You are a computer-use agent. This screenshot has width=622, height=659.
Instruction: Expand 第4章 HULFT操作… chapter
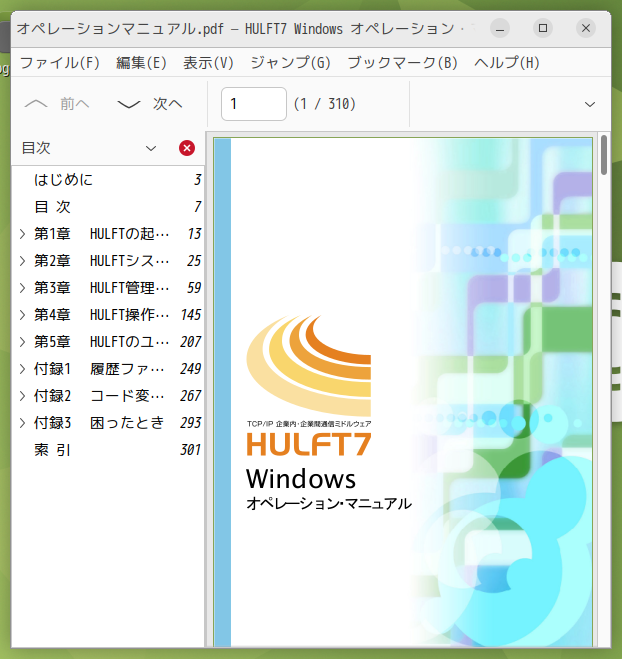23,315
